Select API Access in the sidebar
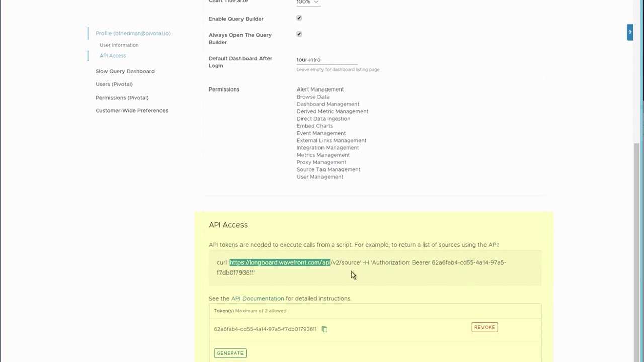This screenshot has height=362, width=644. click(113, 56)
